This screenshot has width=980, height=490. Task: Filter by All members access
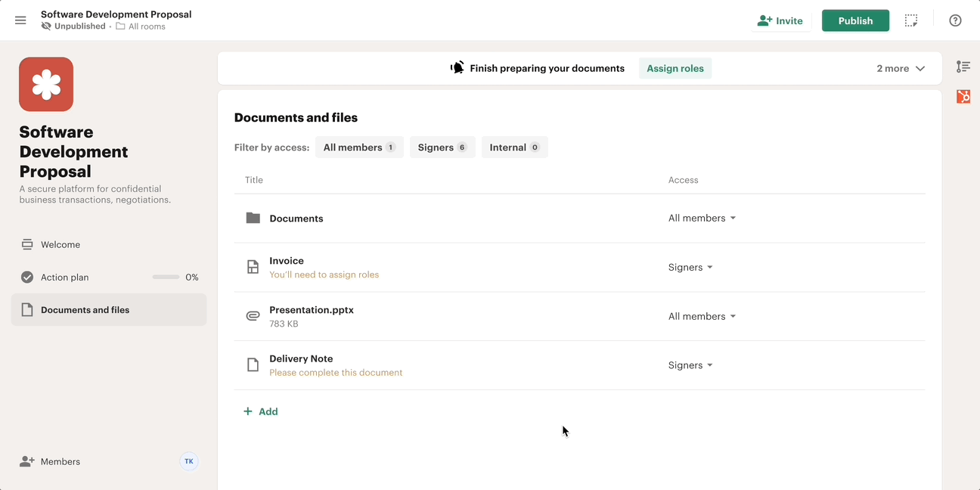[x=359, y=147]
